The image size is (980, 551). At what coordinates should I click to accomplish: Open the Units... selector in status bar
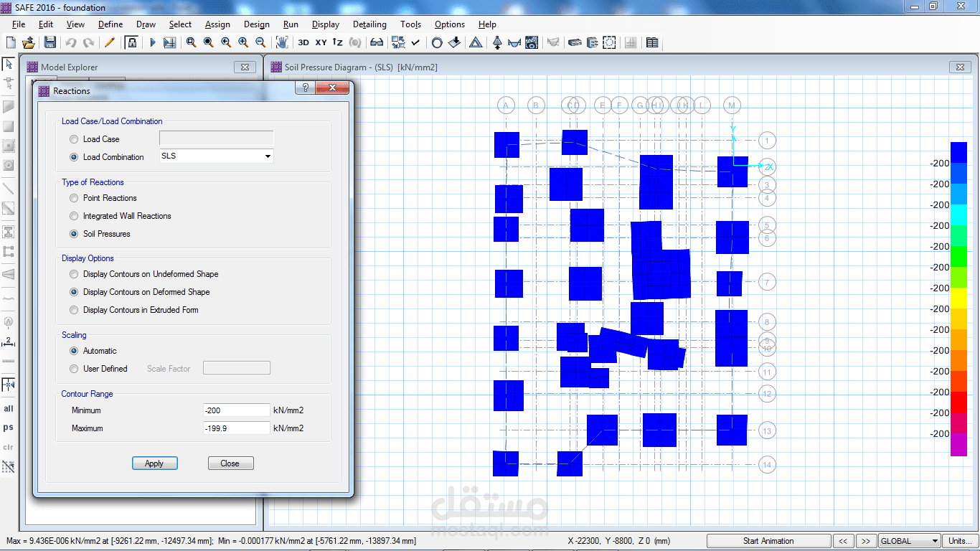tap(959, 541)
